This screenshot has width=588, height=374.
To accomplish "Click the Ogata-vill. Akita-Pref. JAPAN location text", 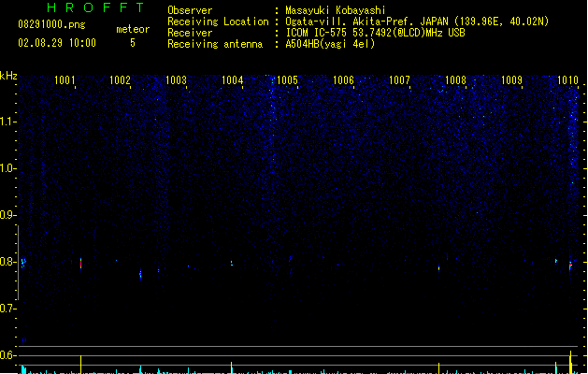I will tap(417, 22).
